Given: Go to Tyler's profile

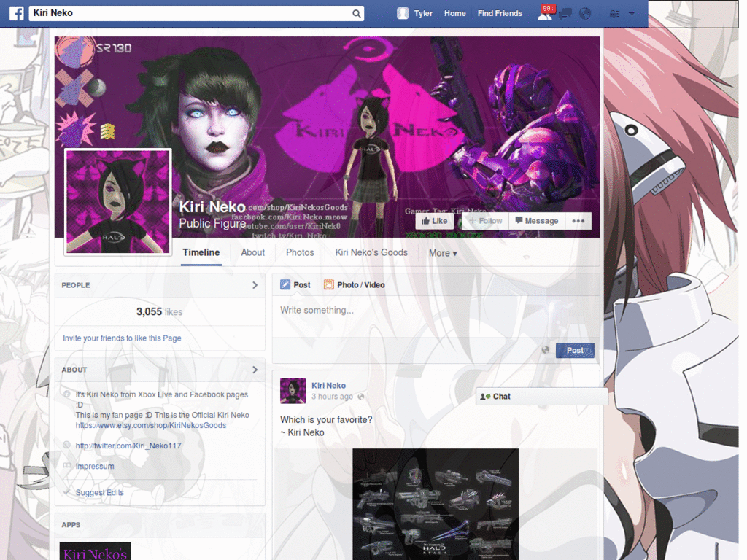Looking at the screenshot, I should 423,13.
